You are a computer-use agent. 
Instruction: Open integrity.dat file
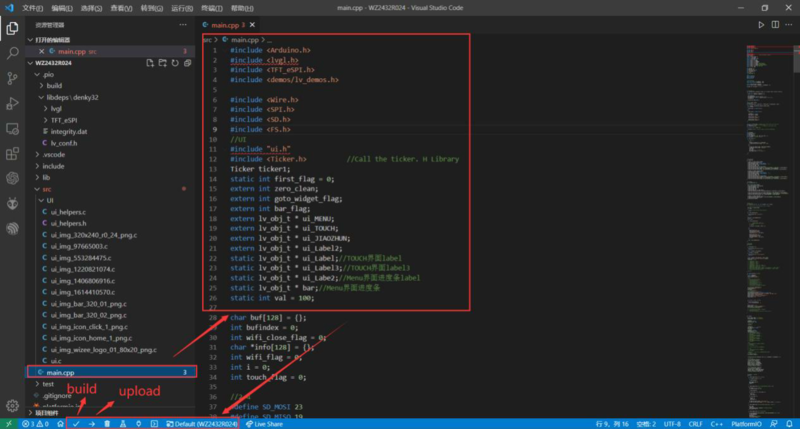click(68, 132)
